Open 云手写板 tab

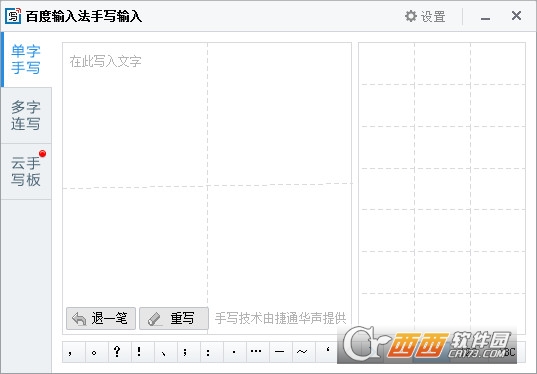(26, 171)
